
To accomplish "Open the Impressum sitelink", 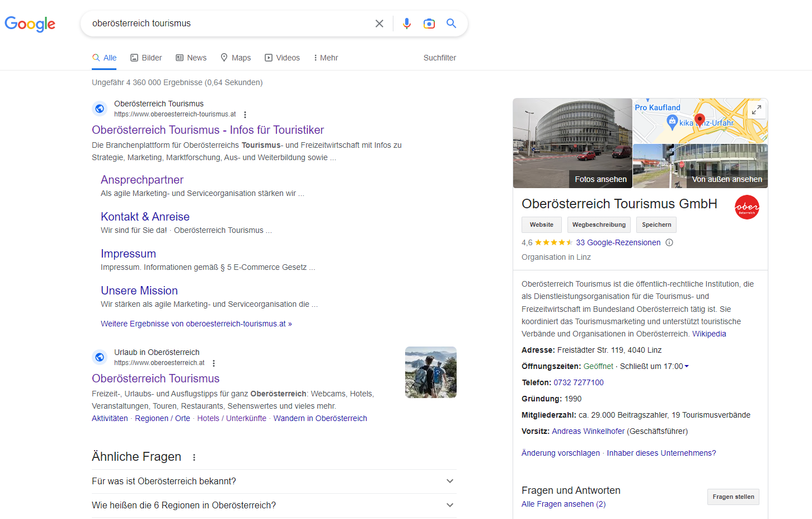I will (x=128, y=254).
